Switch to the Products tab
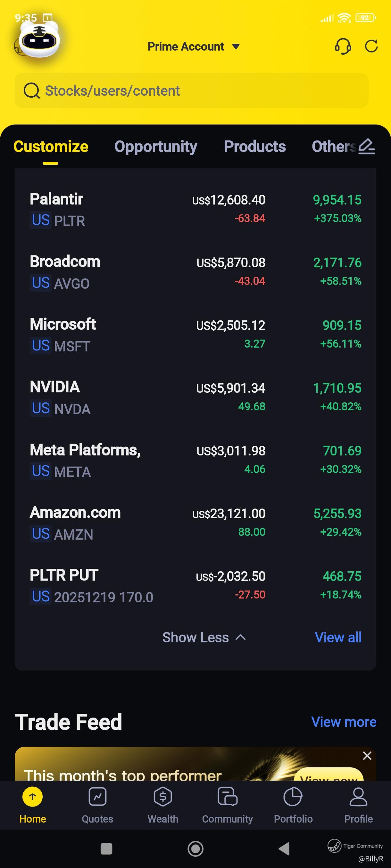391x868 pixels. click(x=255, y=147)
